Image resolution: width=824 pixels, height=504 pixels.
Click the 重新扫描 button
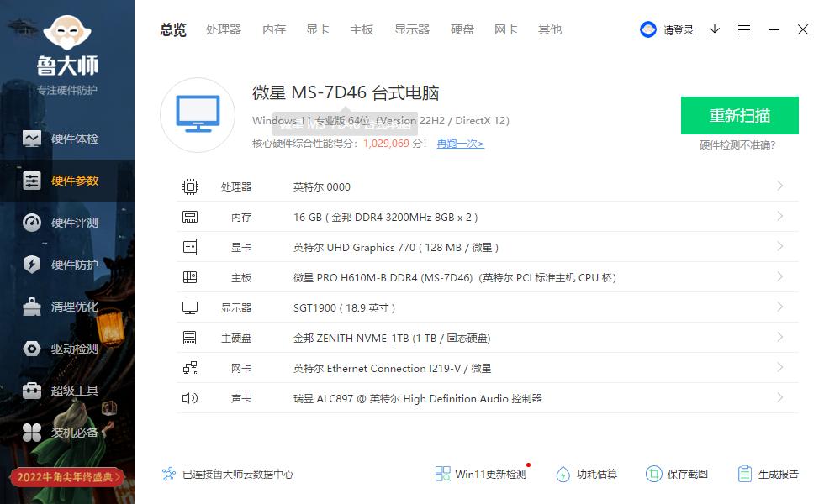(739, 115)
